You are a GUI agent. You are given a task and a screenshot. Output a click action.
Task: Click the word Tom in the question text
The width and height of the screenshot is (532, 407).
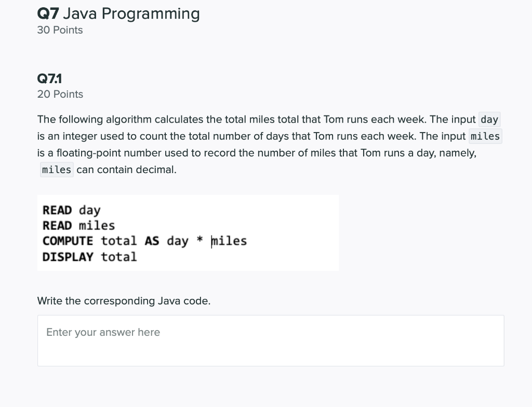pos(332,119)
